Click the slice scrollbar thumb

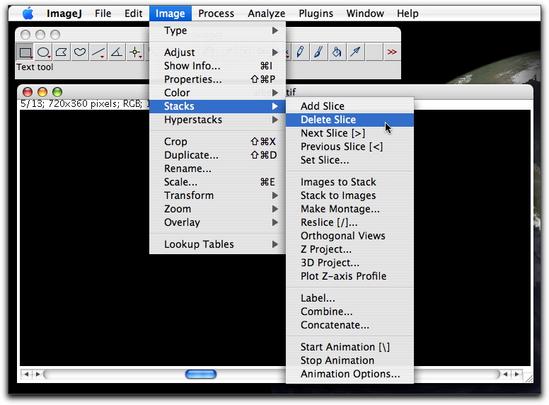201,374
